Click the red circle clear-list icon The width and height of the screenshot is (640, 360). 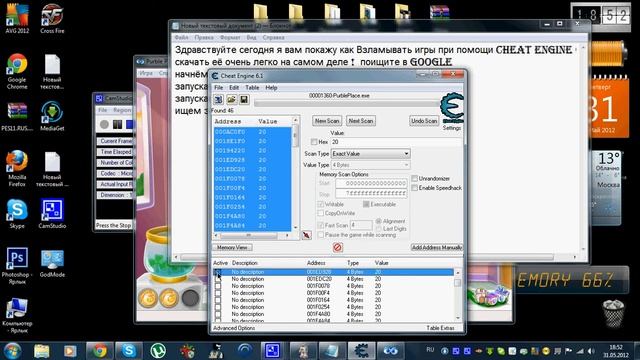coord(338,247)
